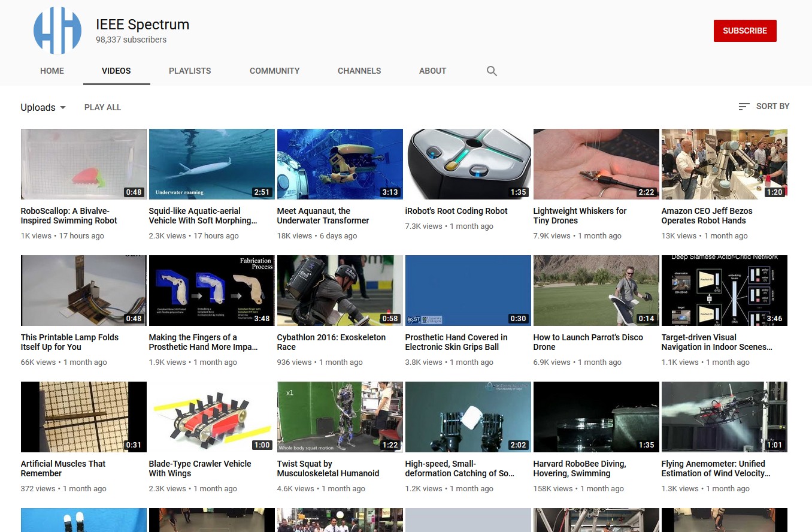
Task: Open Target-driven Visual Navigation thumbnail
Action: [725, 291]
